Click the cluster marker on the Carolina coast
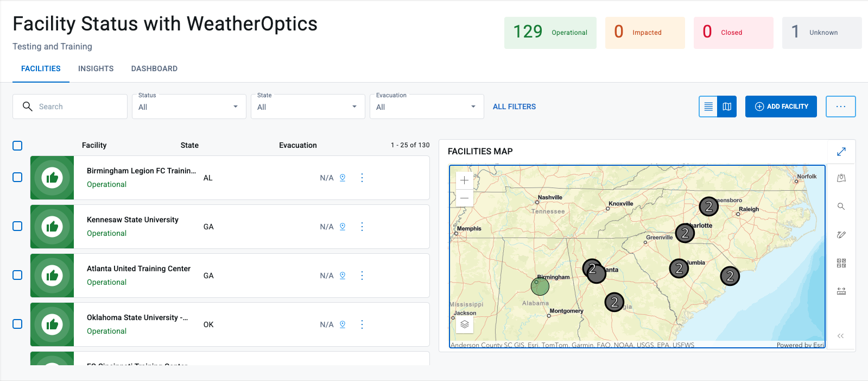The height and width of the screenshot is (381, 868). [730, 276]
